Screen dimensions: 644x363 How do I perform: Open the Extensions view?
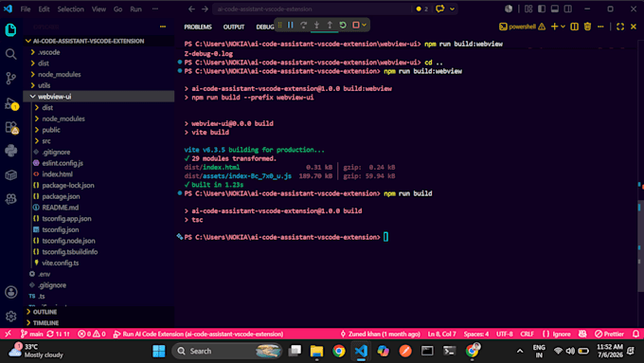tap(11, 127)
